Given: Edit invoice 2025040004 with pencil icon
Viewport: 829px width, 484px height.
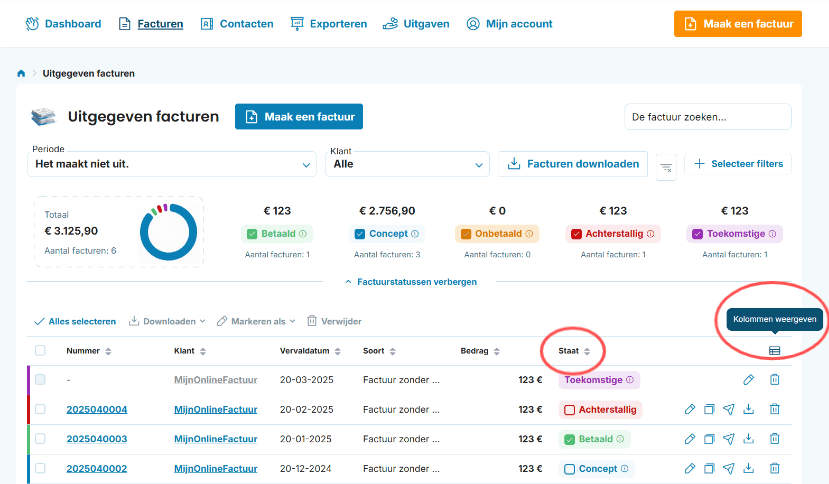Looking at the screenshot, I should point(690,409).
